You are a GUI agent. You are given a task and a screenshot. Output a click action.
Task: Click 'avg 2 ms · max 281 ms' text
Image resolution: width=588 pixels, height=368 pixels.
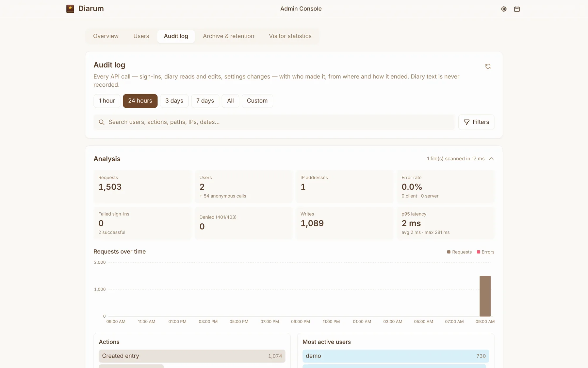point(426,232)
